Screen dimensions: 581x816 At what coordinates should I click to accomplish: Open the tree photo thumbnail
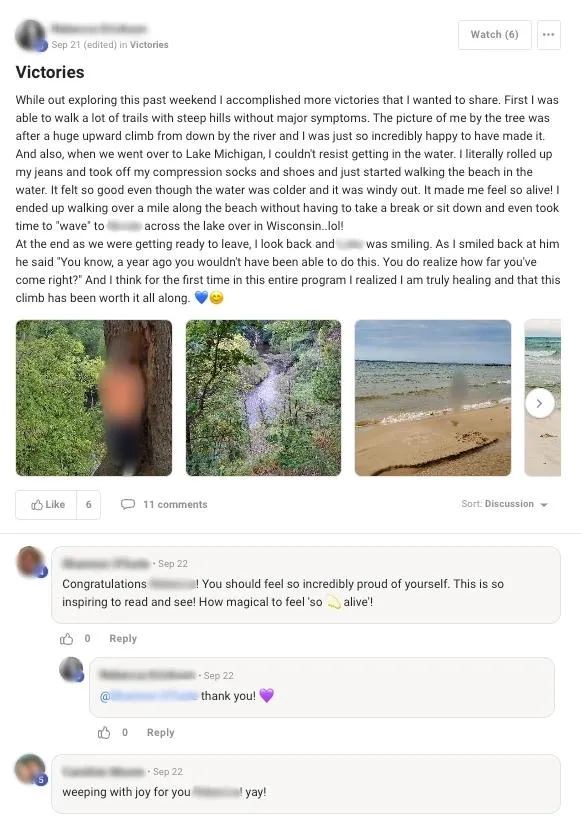[94, 398]
